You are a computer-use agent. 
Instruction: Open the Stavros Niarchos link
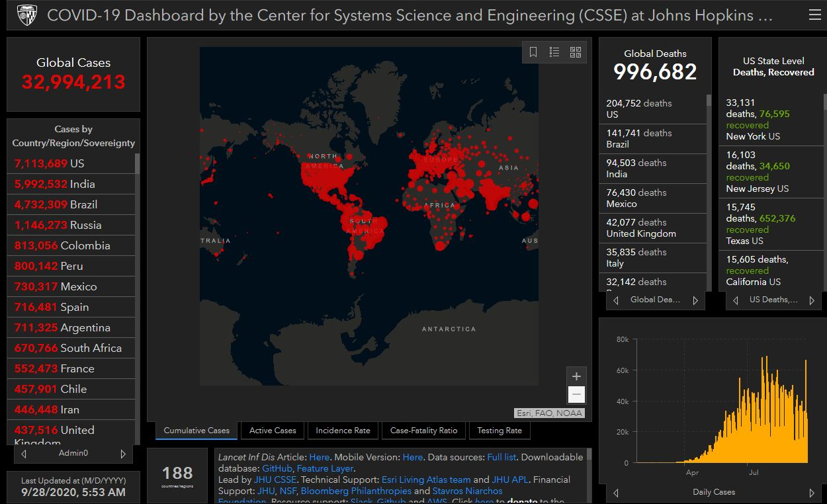(467, 491)
